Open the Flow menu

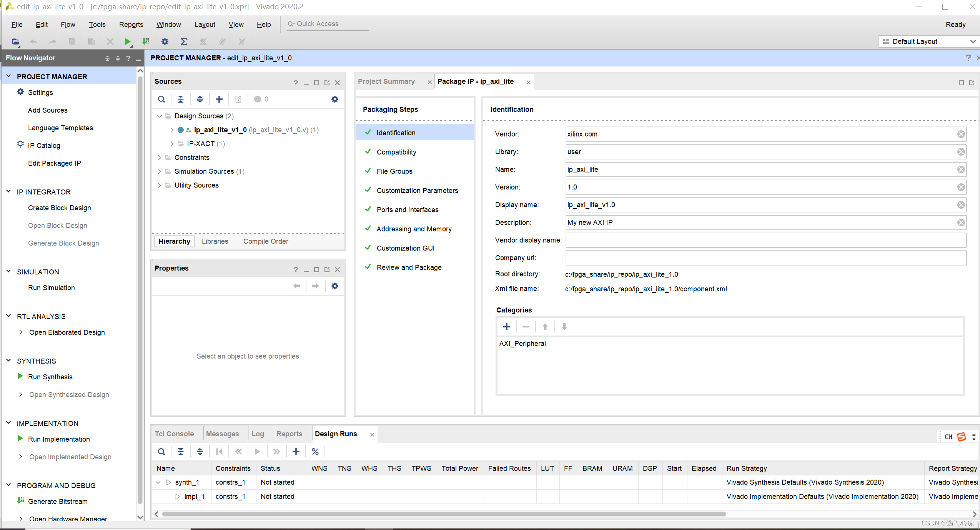(x=68, y=25)
